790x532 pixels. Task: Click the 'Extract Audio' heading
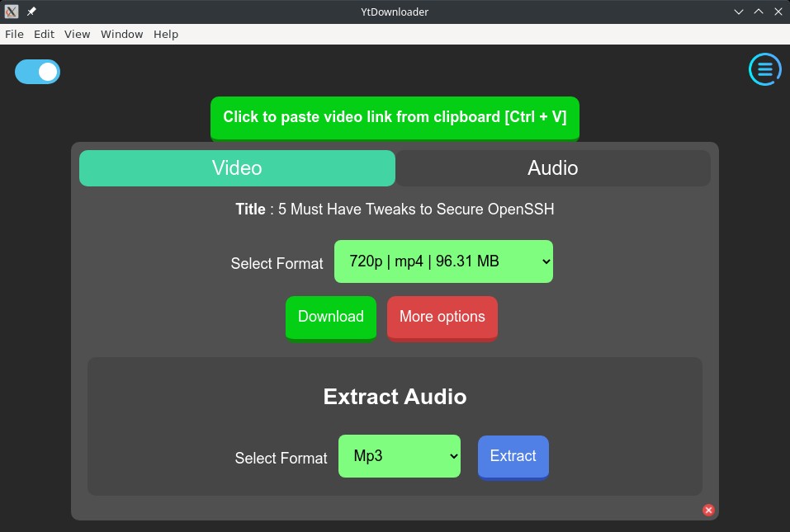395,397
